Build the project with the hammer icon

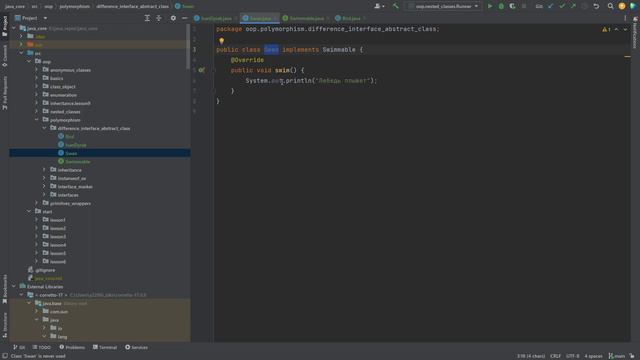396,6
